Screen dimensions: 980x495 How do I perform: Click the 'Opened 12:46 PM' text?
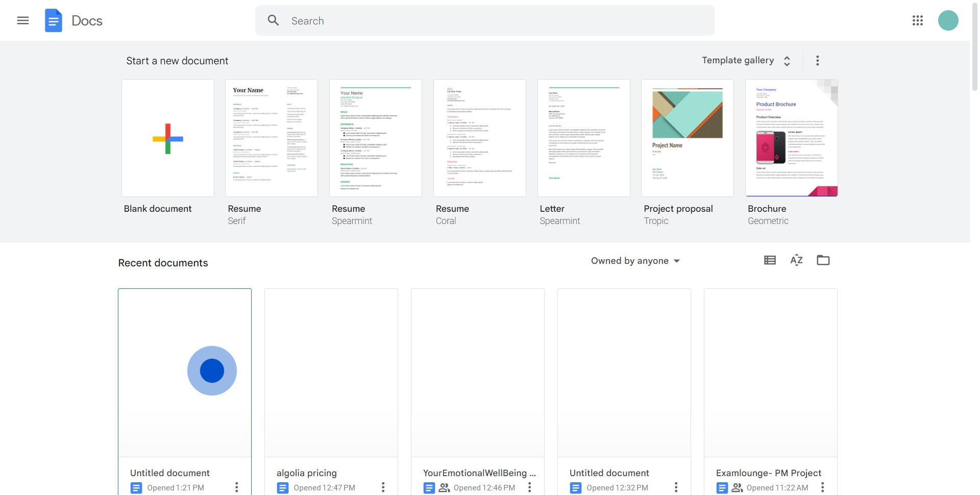point(484,488)
